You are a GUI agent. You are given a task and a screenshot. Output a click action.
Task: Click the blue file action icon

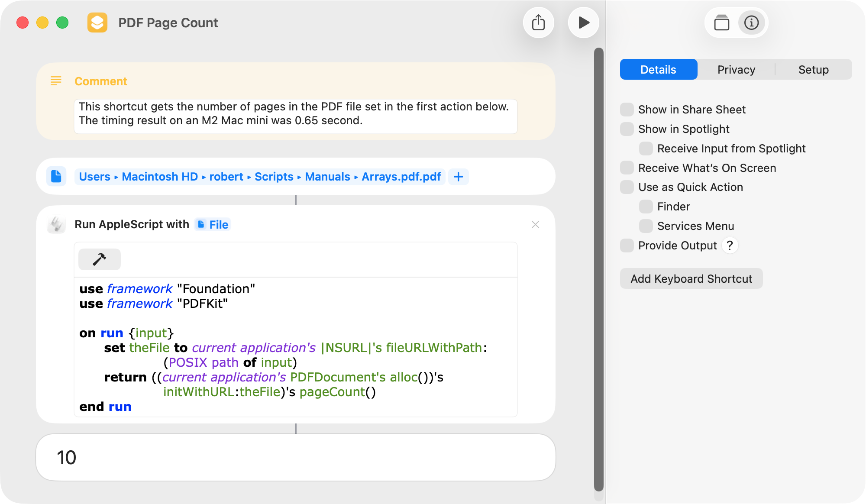click(x=56, y=176)
